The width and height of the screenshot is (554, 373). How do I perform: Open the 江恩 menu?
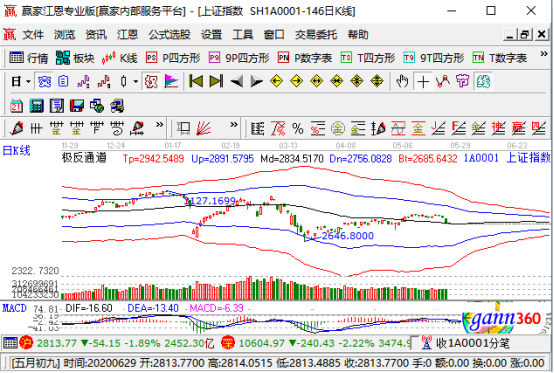[127, 35]
